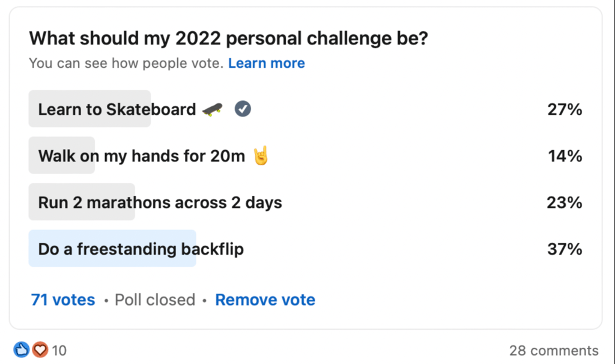This screenshot has width=615, height=364.
Task: Open the 28 comments thread
Action: click(554, 350)
